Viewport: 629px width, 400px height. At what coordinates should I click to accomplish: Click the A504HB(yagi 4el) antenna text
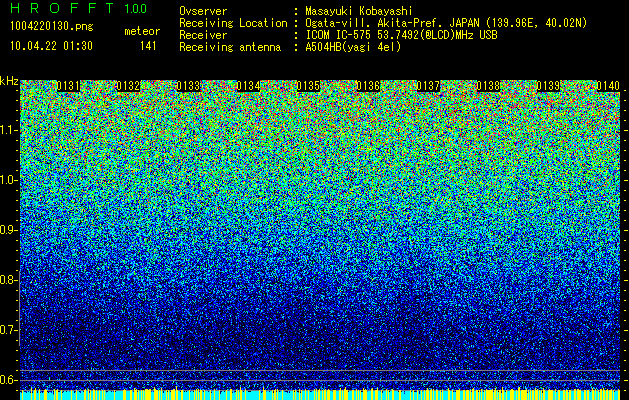[x=353, y=47]
